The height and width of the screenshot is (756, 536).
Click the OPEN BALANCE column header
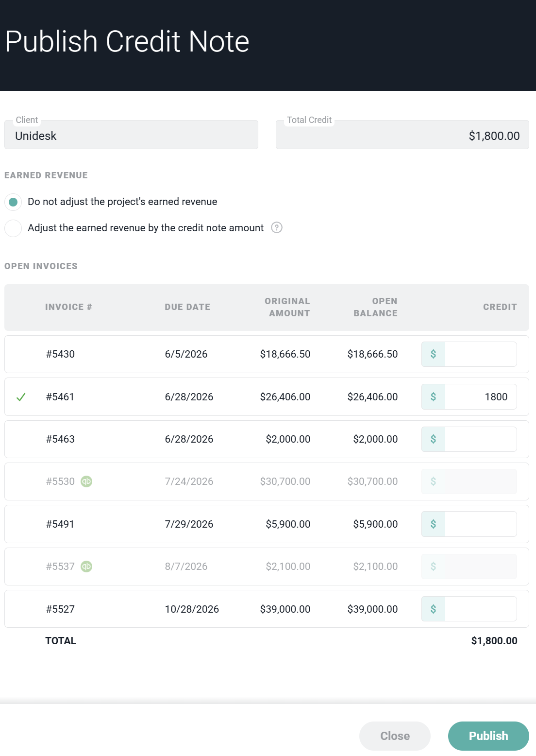click(375, 307)
